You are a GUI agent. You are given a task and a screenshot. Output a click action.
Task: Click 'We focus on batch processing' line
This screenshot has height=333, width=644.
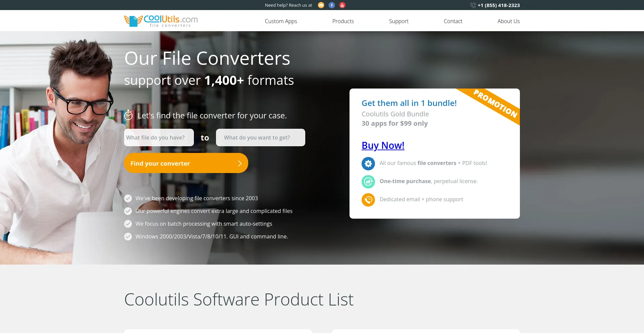pyautogui.click(x=204, y=224)
